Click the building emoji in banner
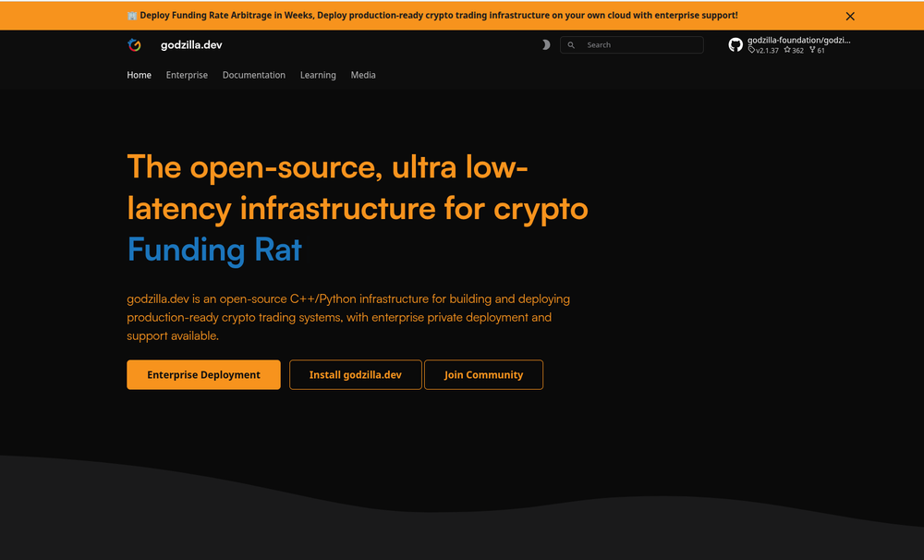This screenshot has height=560, width=924. 132,16
